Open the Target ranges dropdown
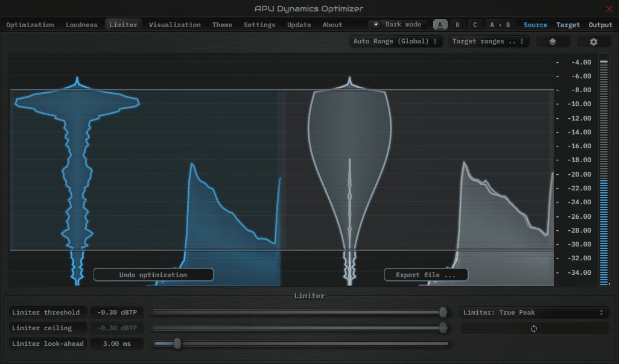Screen dimensions: 619x364 pos(488,42)
